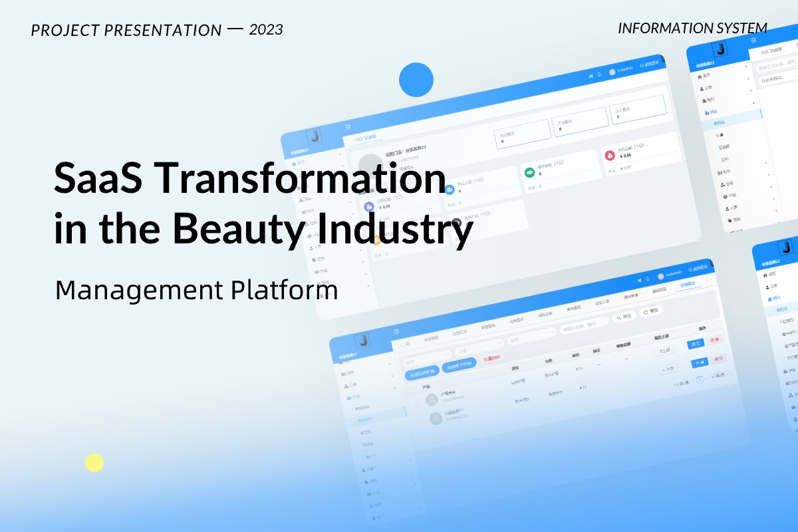Click the red money-bag statistic icon
Screen dimensions: 798x532
[x=610, y=156]
